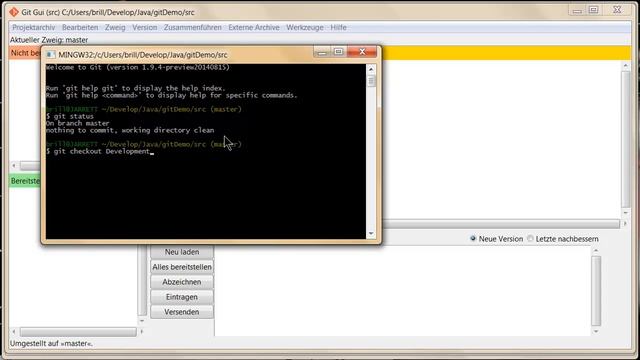The width and height of the screenshot is (640, 360).
Task: Click the green Bereitgestellt header
Action: (25, 181)
